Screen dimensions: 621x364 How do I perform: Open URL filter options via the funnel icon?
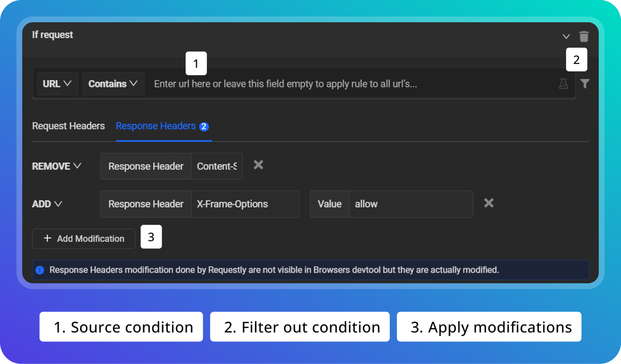585,83
